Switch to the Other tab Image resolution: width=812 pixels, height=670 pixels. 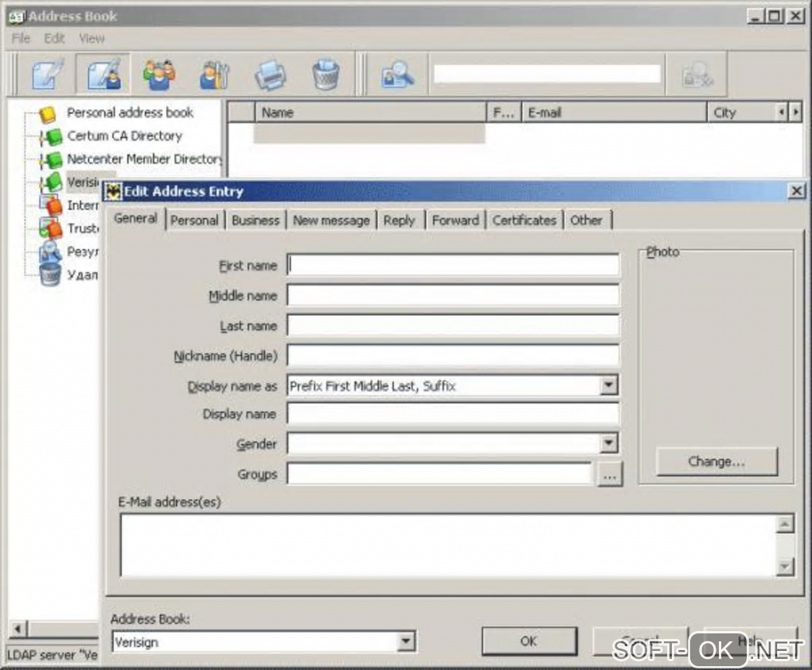(x=586, y=220)
